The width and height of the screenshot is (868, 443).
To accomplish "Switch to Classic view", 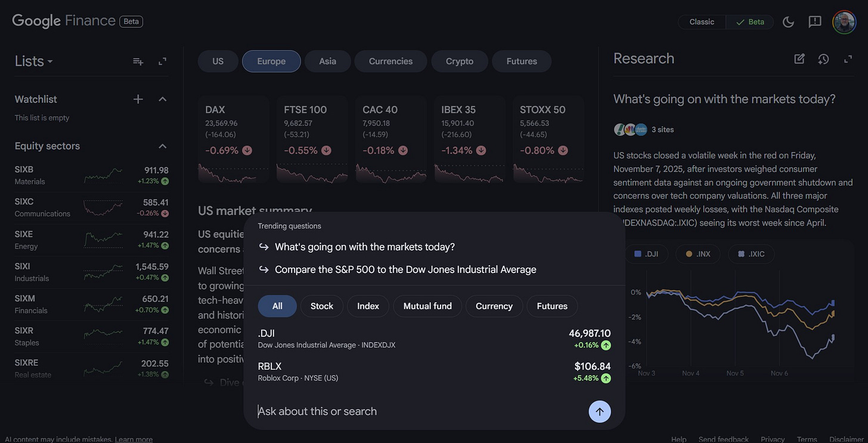I will [702, 22].
